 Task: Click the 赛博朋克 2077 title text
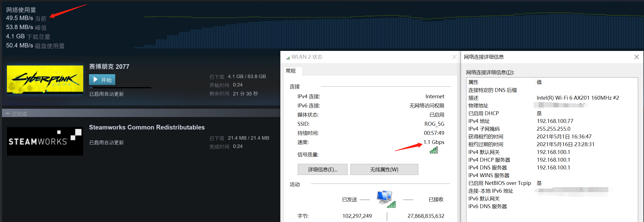[109, 67]
